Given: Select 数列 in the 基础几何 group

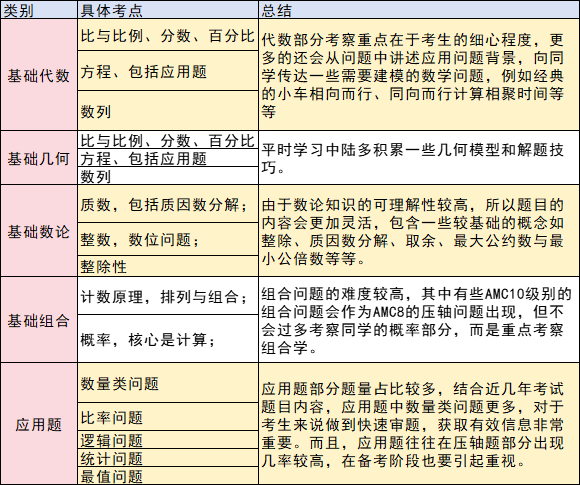Looking at the screenshot, I should click(168, 176).
